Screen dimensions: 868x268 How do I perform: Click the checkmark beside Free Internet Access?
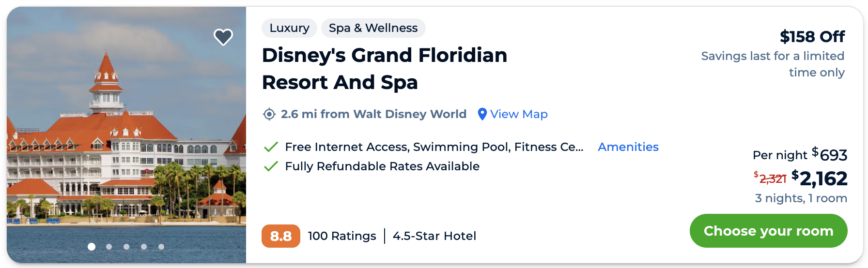271,147
